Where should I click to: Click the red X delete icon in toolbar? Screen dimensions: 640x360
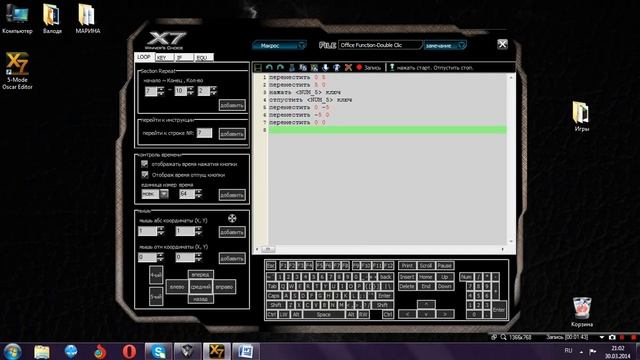click(348, 67)
